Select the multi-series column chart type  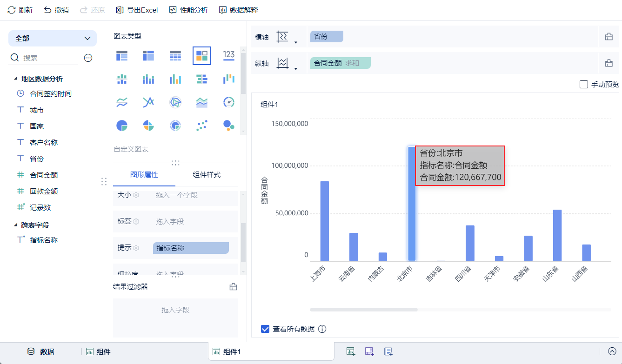pyautogui.click(x=175, y=79)
